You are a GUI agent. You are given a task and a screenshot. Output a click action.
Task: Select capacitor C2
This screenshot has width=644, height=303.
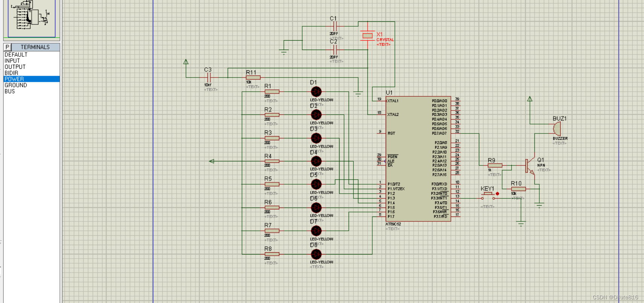coord(335,50)
